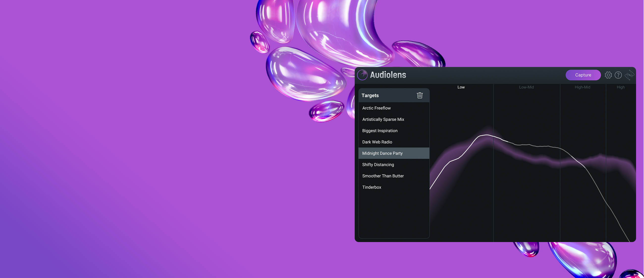Screen dimensions: 644x278
Task: Delete target with the trash icon
Action: [x=420, y=95]
